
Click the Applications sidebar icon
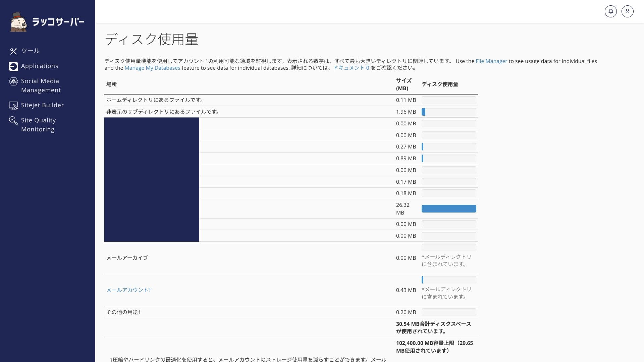coord(13,66)
